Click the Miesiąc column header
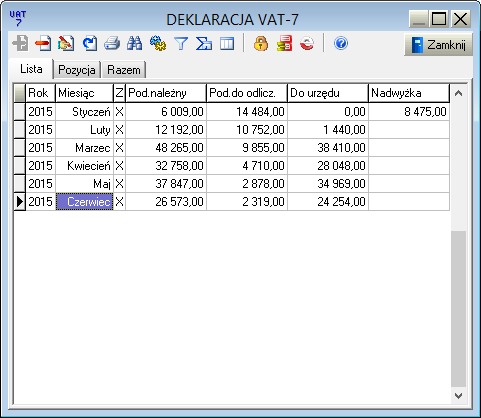Image resolution: width=481 pixels, height=418 pixels. coord(84,93)
